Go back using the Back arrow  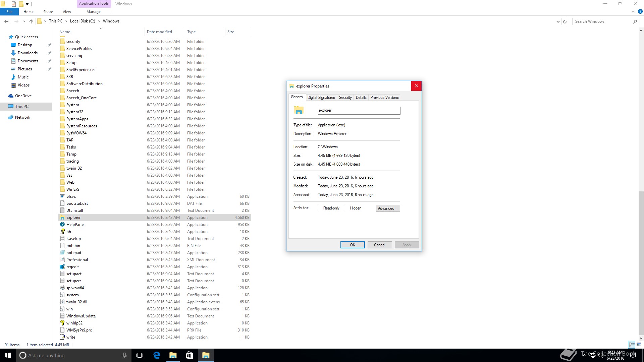coord(6,21)
